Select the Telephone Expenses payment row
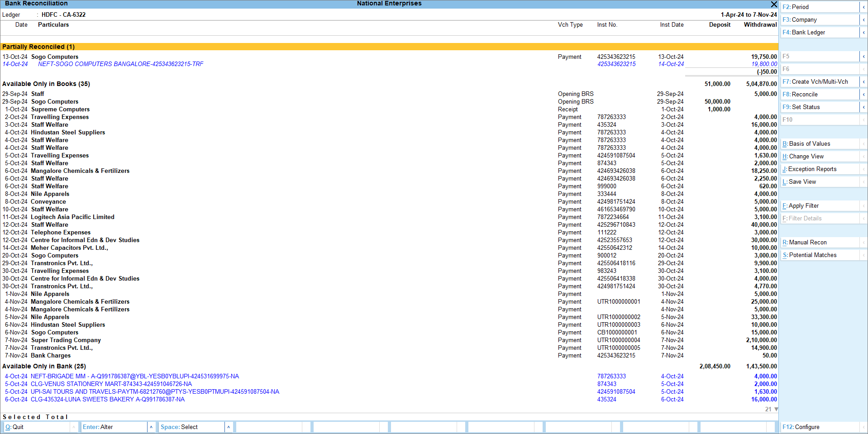Image resolution: width=868 pixels, height=434 pixels. (389, 232)
